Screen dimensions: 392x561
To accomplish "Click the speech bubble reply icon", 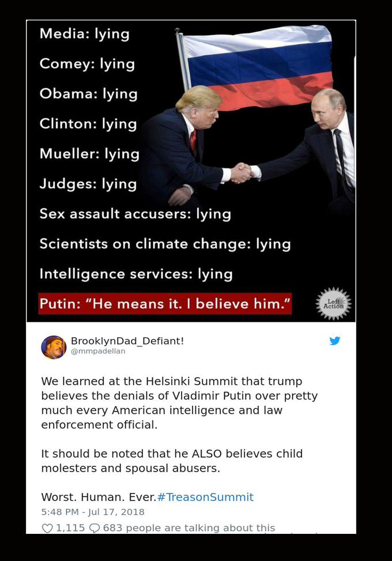I will click(95, 528).
